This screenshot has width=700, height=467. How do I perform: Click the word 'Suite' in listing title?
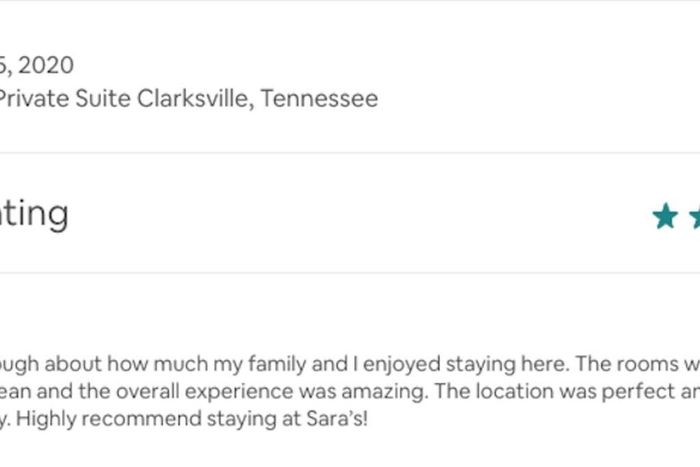point(104,99)
